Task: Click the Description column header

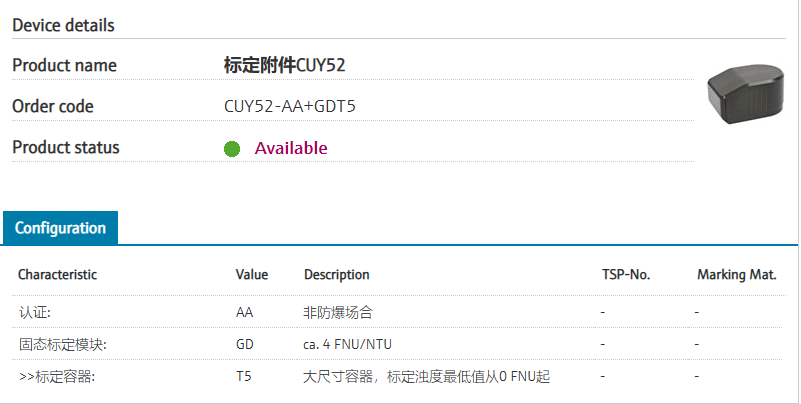Action: point(336,275)
